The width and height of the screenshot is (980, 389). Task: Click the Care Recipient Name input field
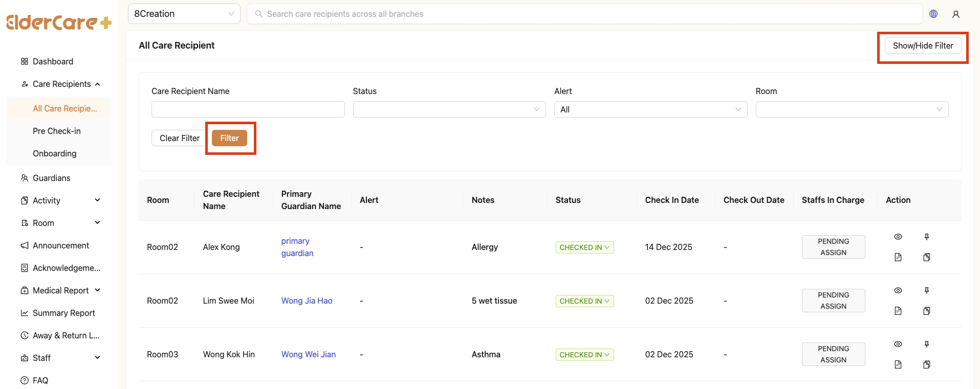coord(248,109)
